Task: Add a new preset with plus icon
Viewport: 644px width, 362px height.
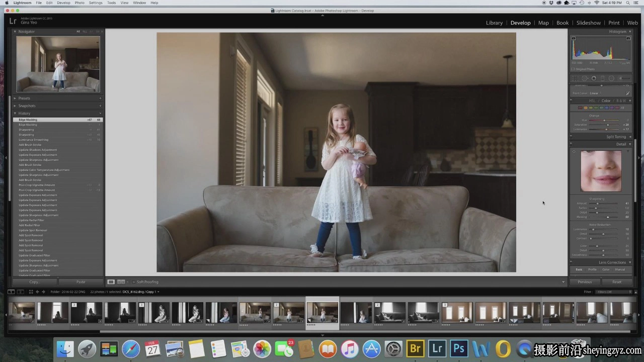Action: [100, 99]
